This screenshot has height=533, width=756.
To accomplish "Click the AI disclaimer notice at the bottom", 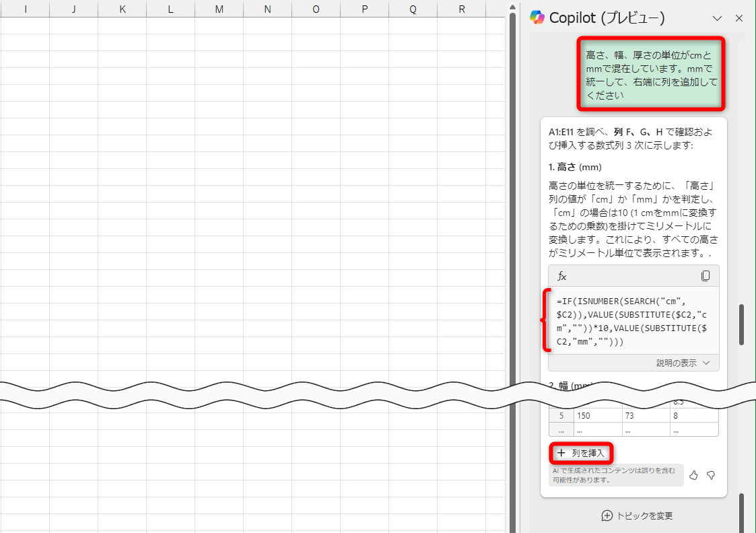I will pos(615,475).
